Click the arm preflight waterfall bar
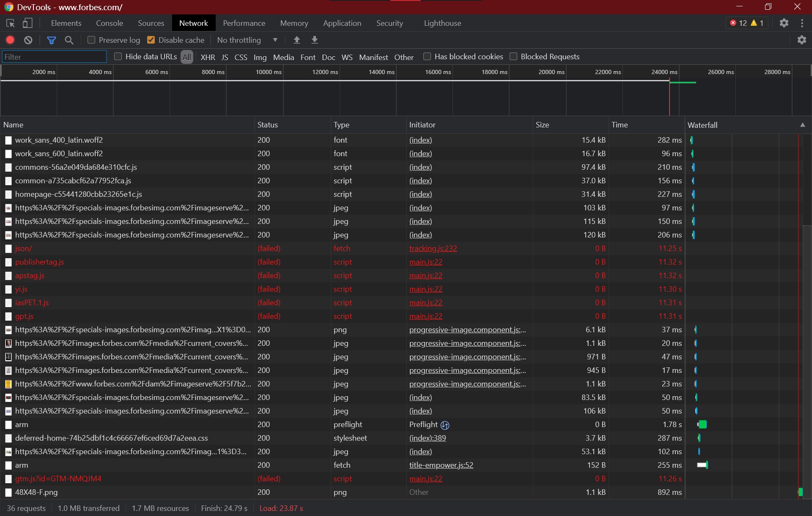 pyautogui.click(x=702, y=425)
